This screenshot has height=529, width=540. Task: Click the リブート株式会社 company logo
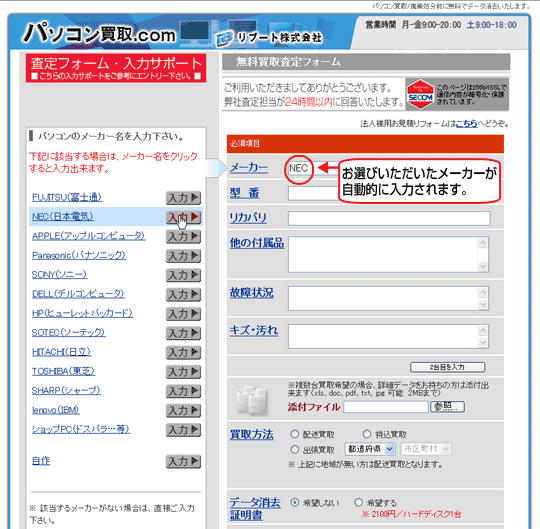(269, 38)
